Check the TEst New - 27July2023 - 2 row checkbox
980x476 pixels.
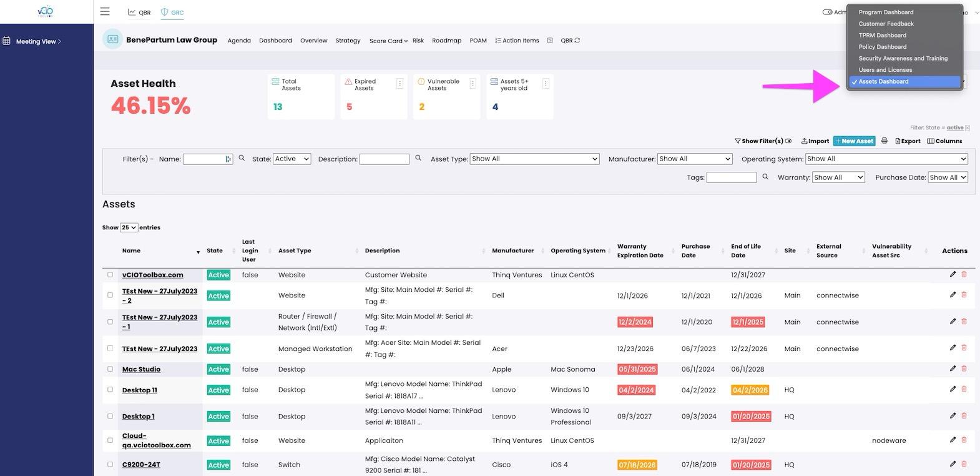(x=110, y=295)
